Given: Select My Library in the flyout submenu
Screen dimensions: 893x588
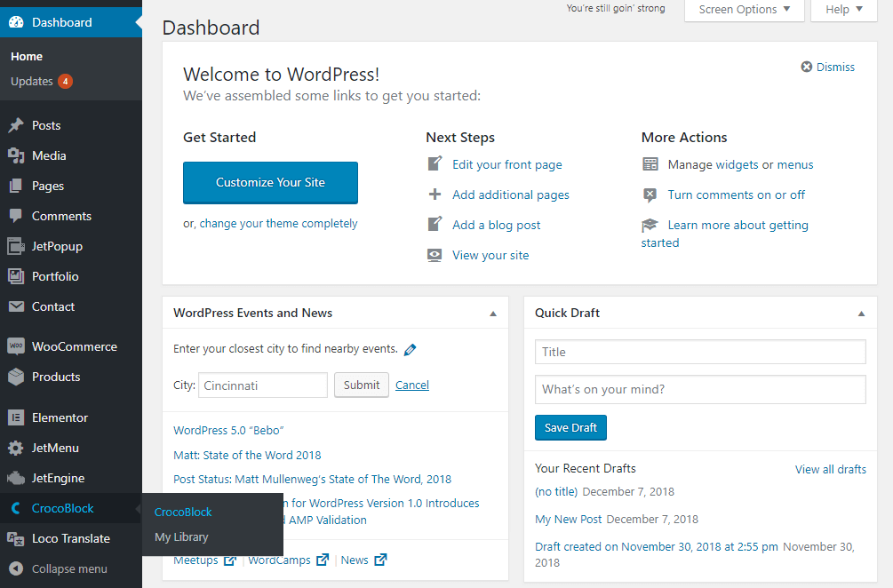Looking at the screenshot, I should tap(181, 536).
